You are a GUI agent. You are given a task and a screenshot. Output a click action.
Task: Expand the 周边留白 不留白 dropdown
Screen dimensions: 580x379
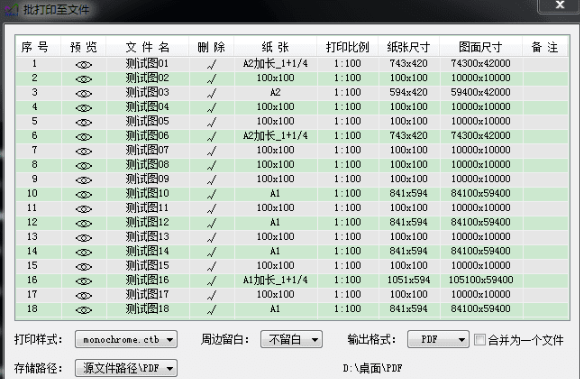point(291,339)
